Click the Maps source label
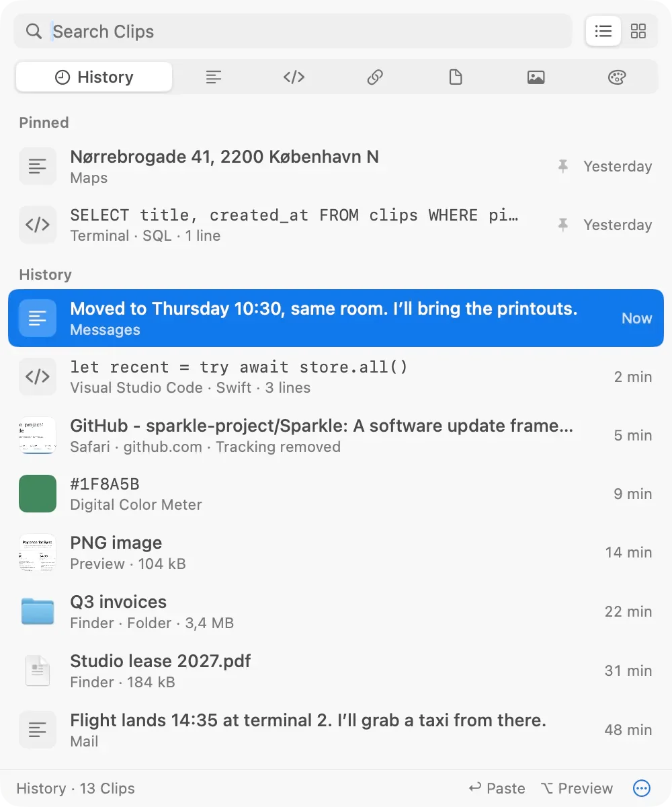 [89, 178]
